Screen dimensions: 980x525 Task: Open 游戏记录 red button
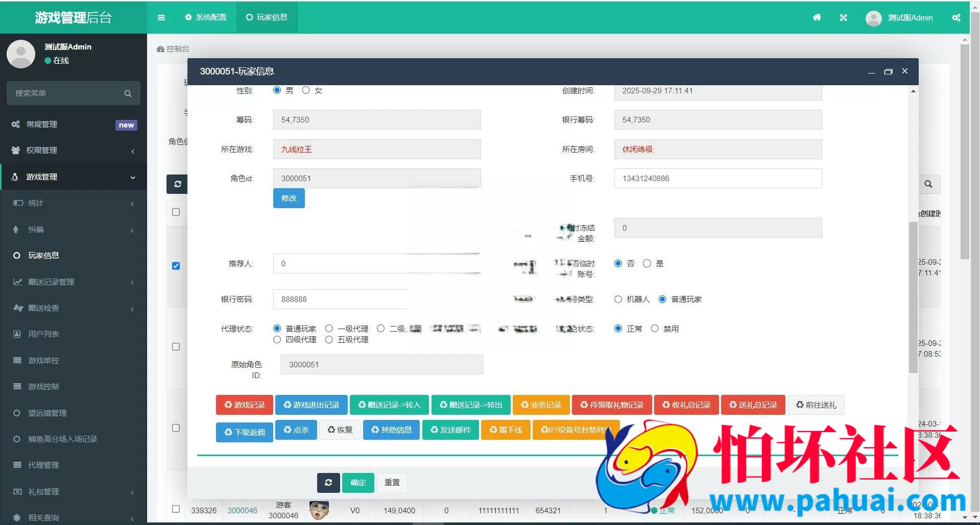[245, 405]
